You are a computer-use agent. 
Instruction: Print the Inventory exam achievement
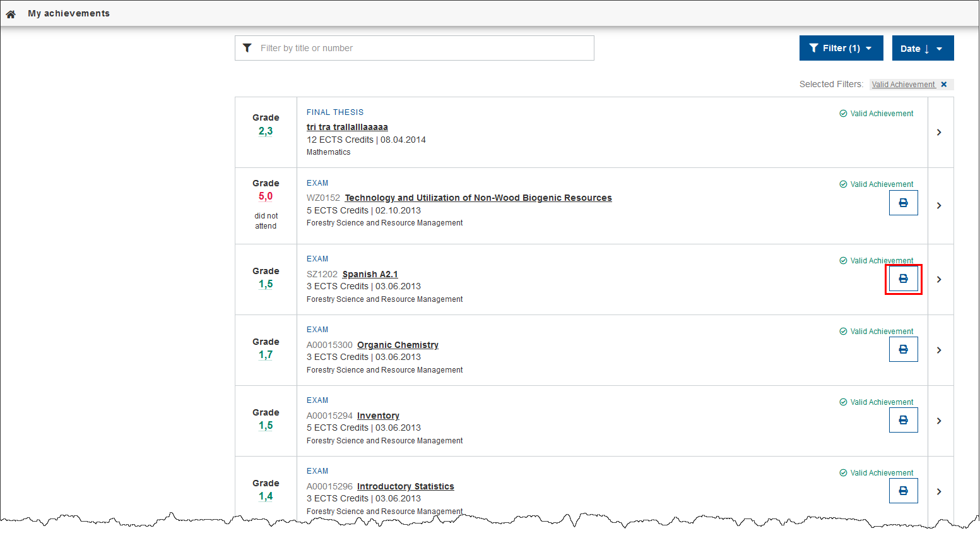[x=903, y=420]
